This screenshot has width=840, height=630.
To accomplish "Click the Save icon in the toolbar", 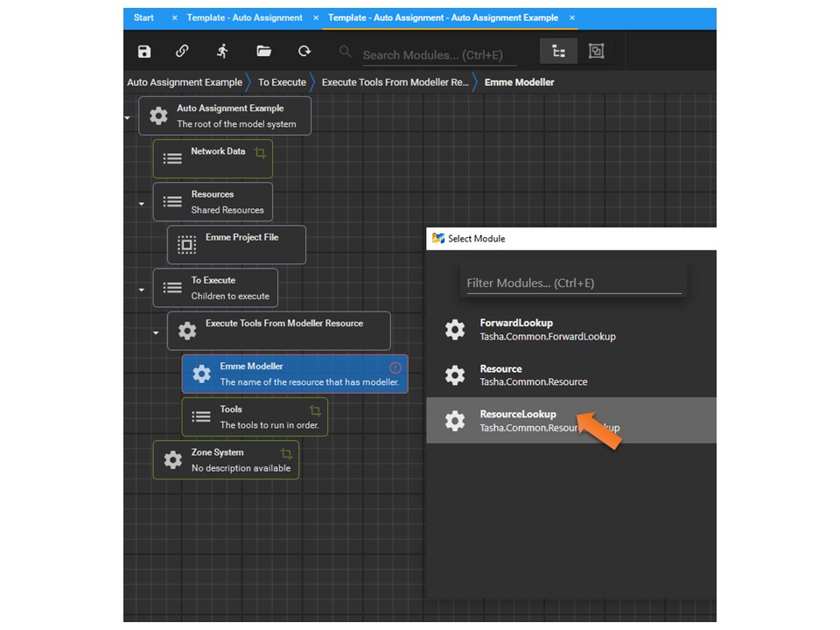I will tap(143, 52).
